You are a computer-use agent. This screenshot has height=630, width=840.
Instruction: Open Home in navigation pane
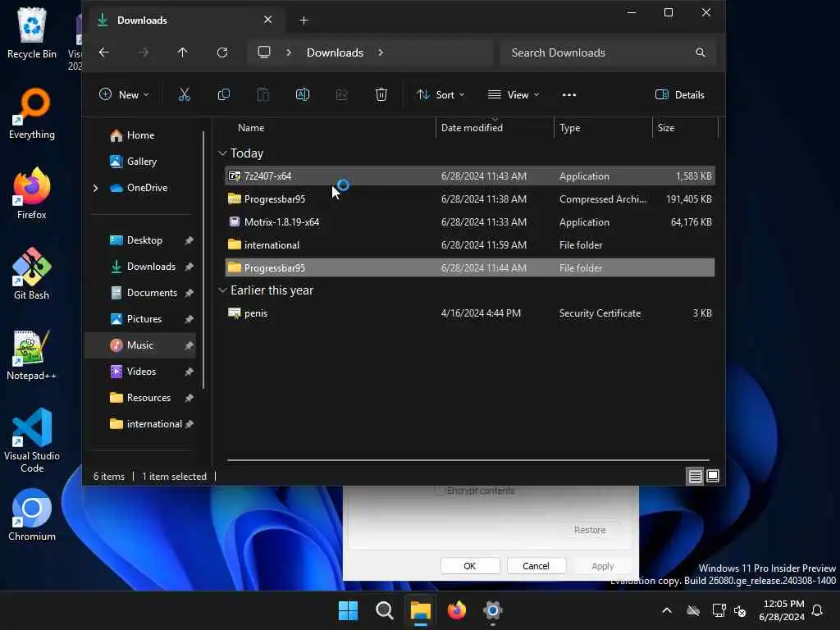tap(140, 135)
